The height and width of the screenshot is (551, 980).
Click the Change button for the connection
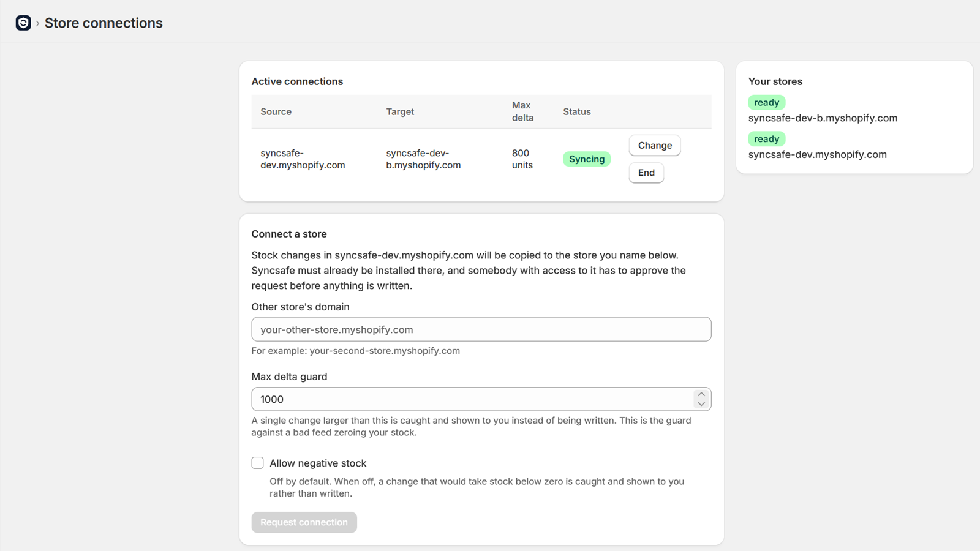(655, 146)
